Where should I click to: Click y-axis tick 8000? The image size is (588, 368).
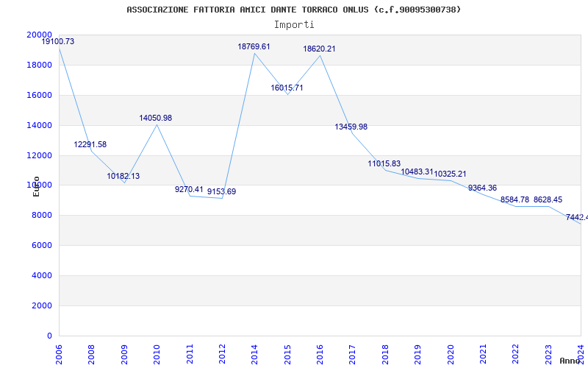tap(42, 216)
